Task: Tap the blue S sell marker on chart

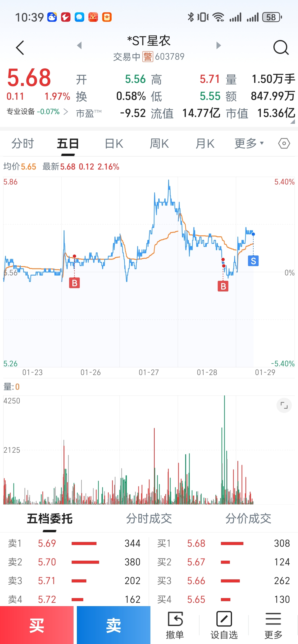Action: pyautogui.click(x=253, y=261)
